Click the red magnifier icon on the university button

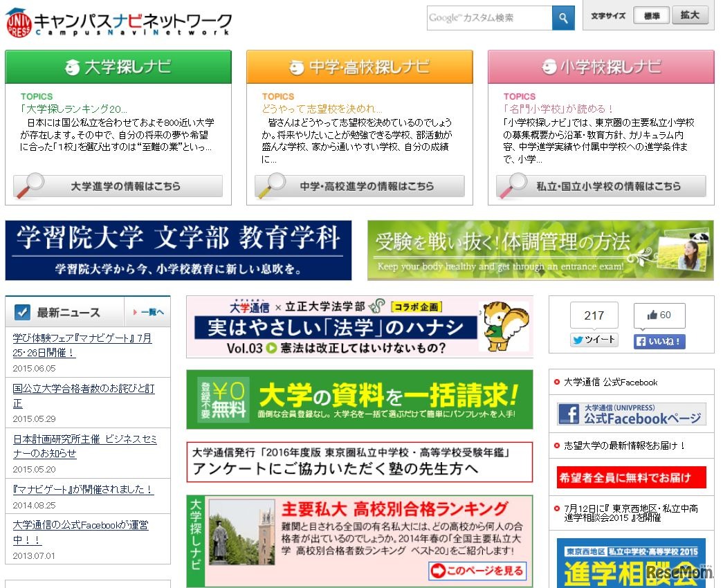pos(30,185)
